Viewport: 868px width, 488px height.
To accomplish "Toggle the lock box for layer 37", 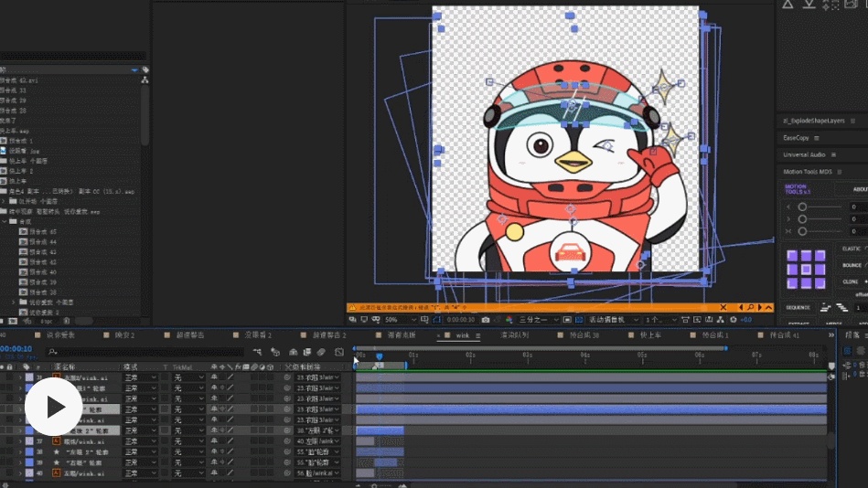I will (10, 441).
